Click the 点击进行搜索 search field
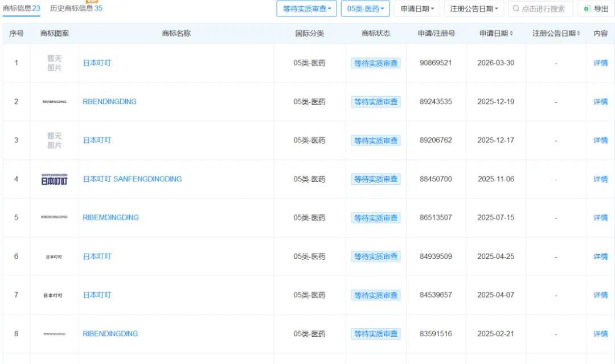Viewport: 615px width, 364px height. click(x=540, y=9)
